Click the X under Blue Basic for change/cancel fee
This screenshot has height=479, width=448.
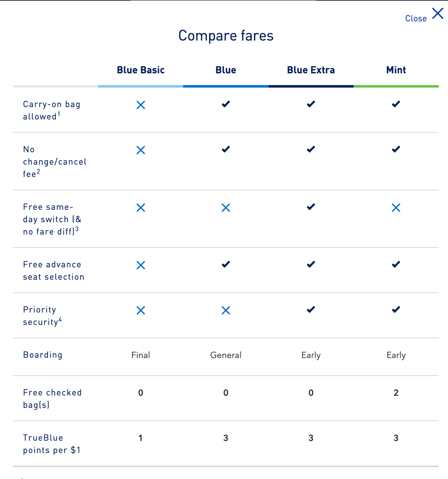click(x=141, y=150)
